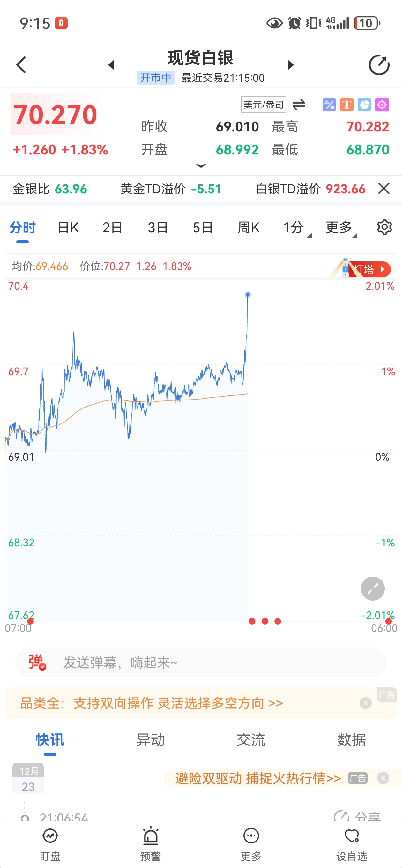
Task: Switch to next instrument arrow
Action: [x=290, y=65]
